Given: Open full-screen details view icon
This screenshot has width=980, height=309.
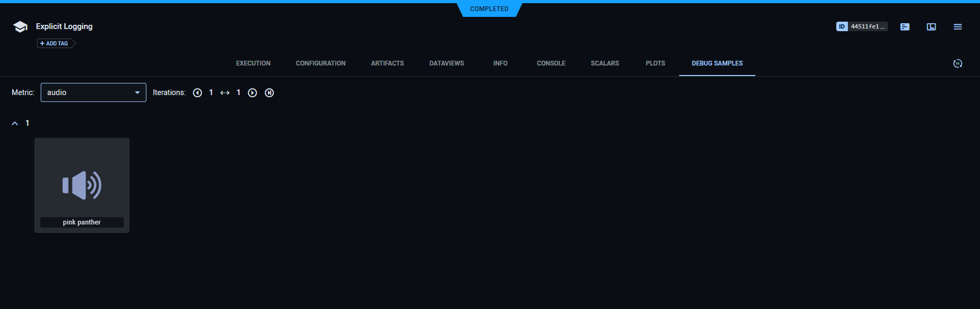Looking at the screenshot, I should tap(931, 27).
